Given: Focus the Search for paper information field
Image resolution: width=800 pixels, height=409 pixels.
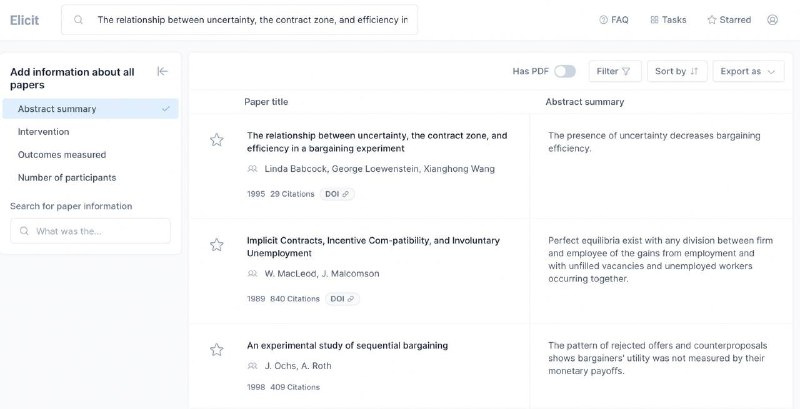Looking at the screenshot, I should click(x=90, y=231).
